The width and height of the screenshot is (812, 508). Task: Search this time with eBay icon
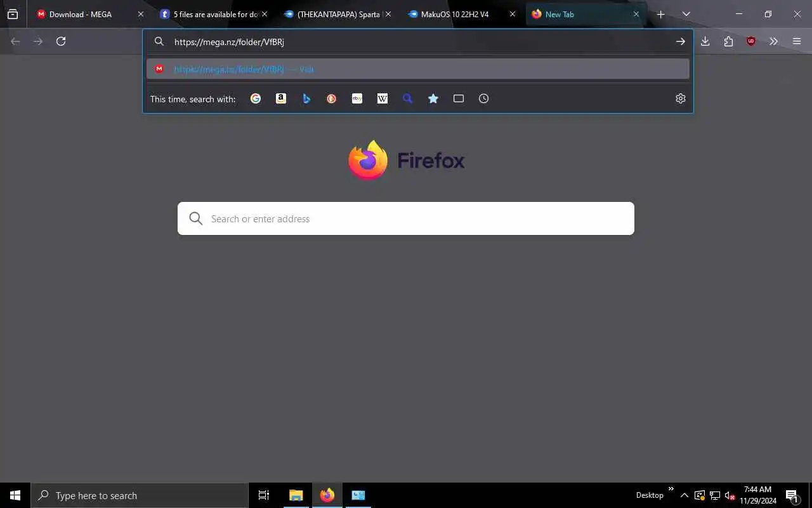[x=357, y=98]
